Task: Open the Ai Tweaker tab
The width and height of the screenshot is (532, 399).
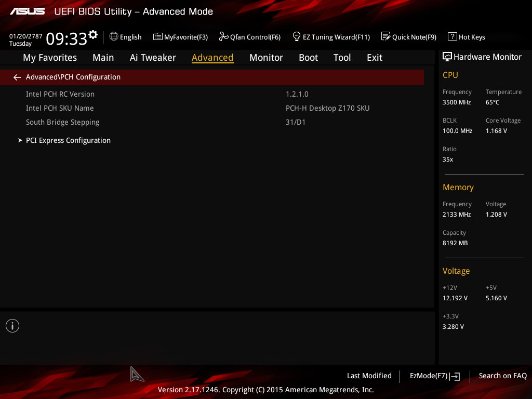Action: coord(153,58)
